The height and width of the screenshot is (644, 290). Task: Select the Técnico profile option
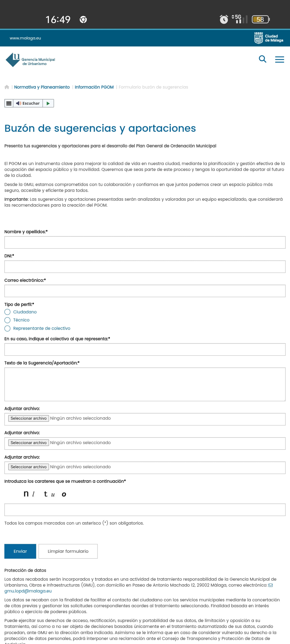click(x=8, y=320)
